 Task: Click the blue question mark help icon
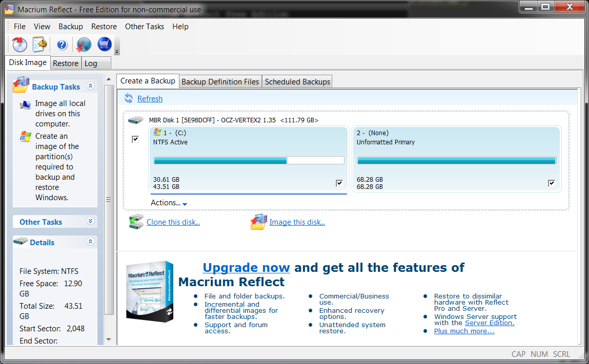(62, 45)
